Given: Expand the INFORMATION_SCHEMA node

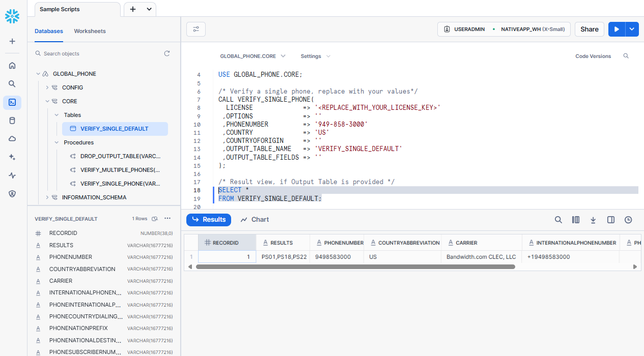Looking at the screenshot, I should 47,197.
